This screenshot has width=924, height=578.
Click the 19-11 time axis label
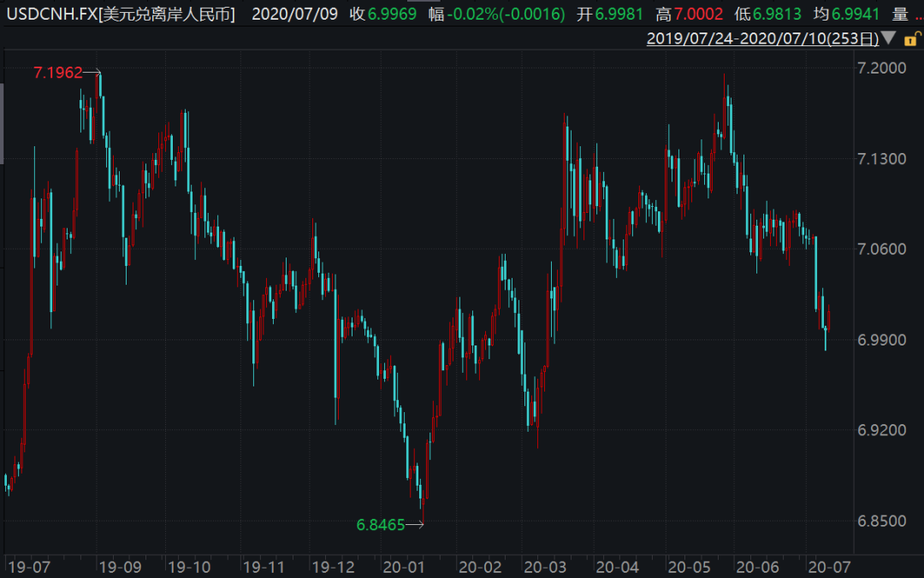[264, 568]
